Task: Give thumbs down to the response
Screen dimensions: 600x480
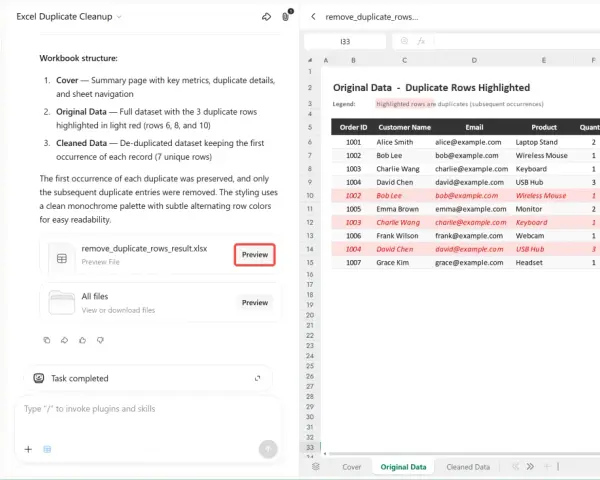Action: (100, 340)
